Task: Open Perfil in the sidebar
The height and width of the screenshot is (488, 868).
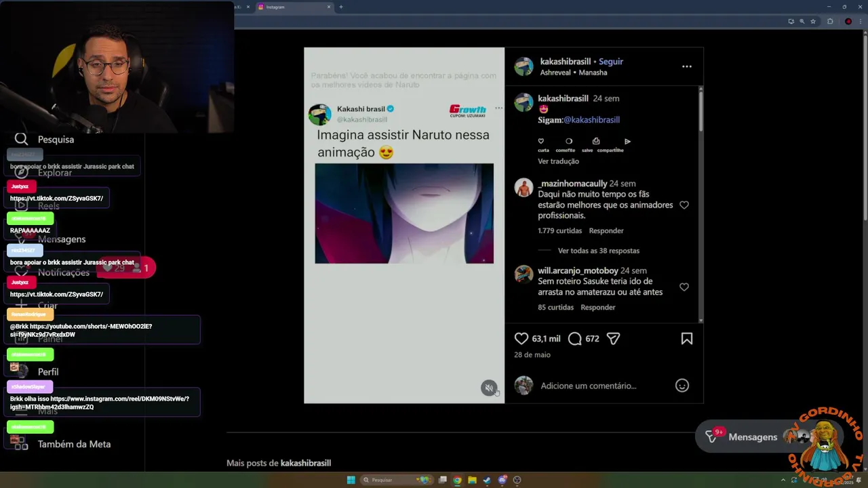Action: point(38,371)
